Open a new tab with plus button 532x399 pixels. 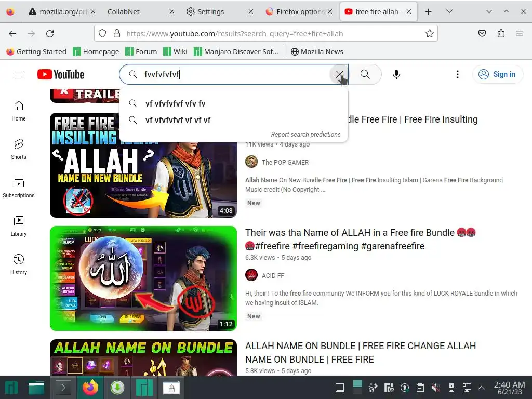point(428,11)
